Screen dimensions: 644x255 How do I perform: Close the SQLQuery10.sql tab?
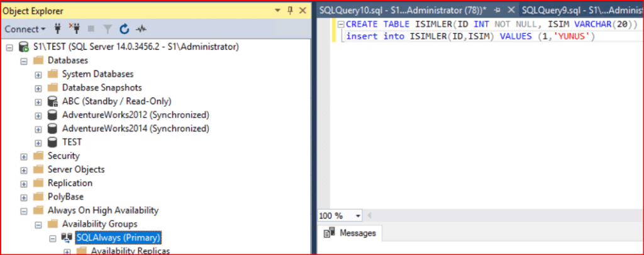[510, 10]
